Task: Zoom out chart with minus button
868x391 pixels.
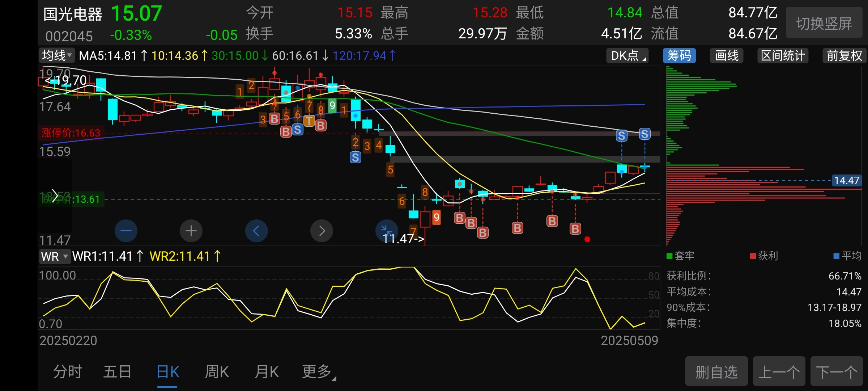Action: click(x=126, y=231)
